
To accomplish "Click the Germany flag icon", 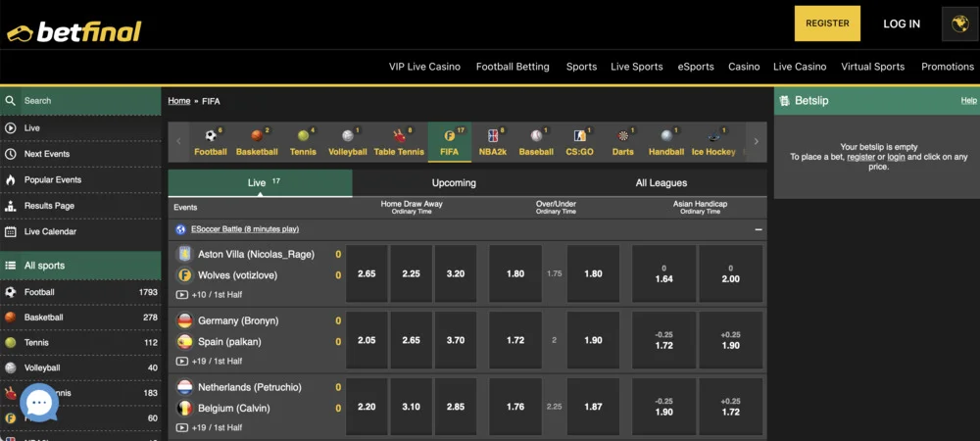I will coord(184,321).
